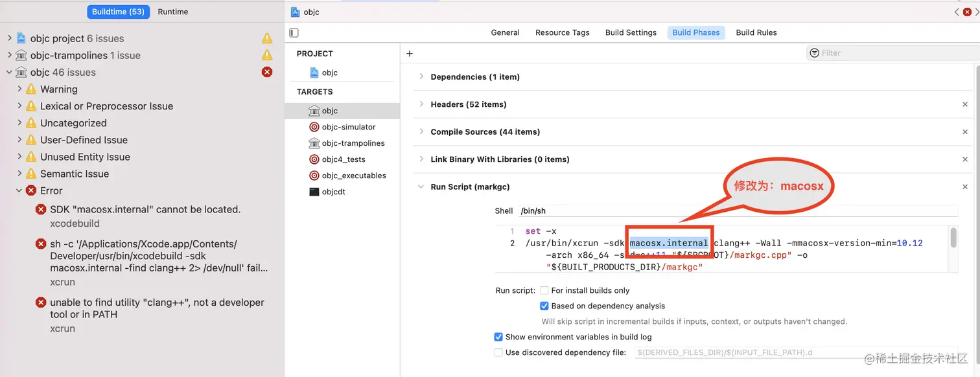Select the Build Phases tab

click(696, 32)
